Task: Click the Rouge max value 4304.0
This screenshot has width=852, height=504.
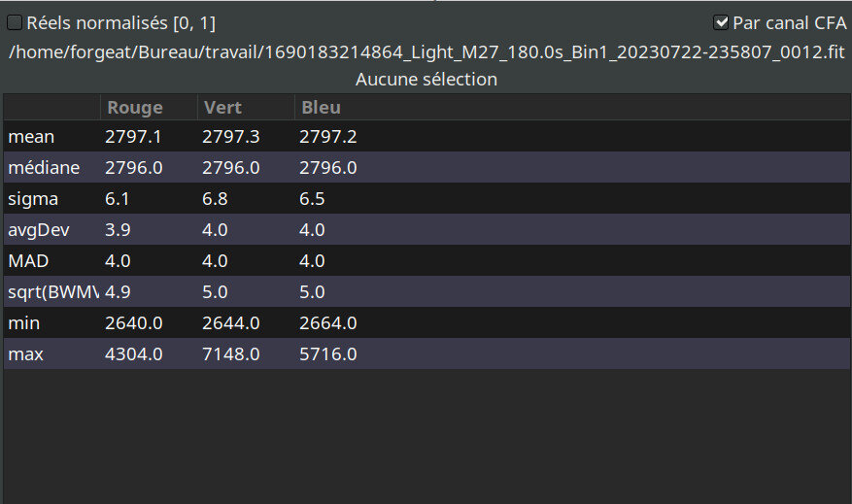Action: click(133, 354)
